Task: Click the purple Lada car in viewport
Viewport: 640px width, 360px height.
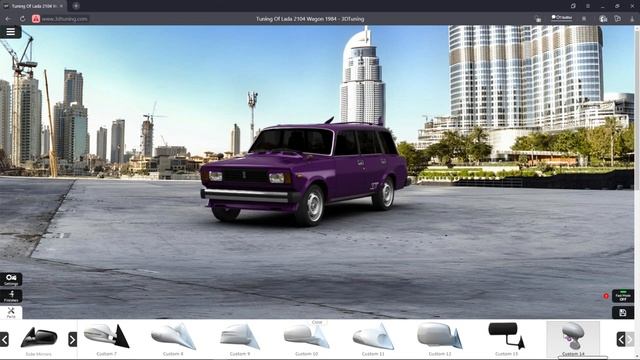Action: coord(304,173)
